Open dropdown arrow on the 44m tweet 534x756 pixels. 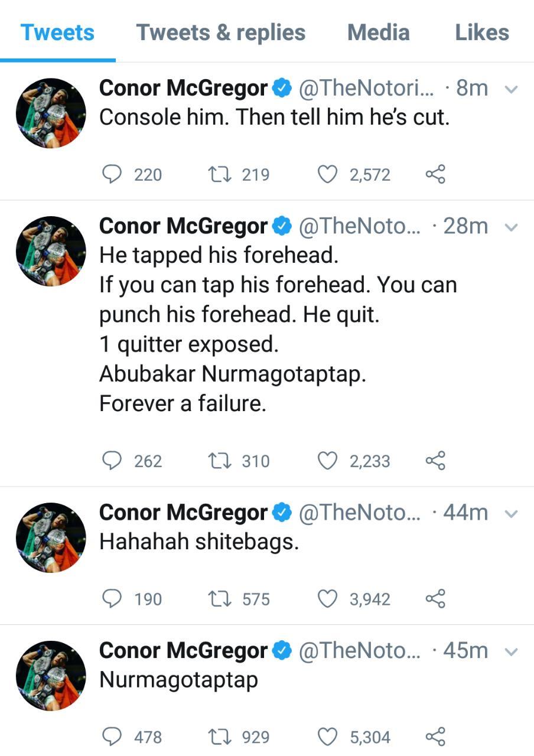tap(512, 514)
